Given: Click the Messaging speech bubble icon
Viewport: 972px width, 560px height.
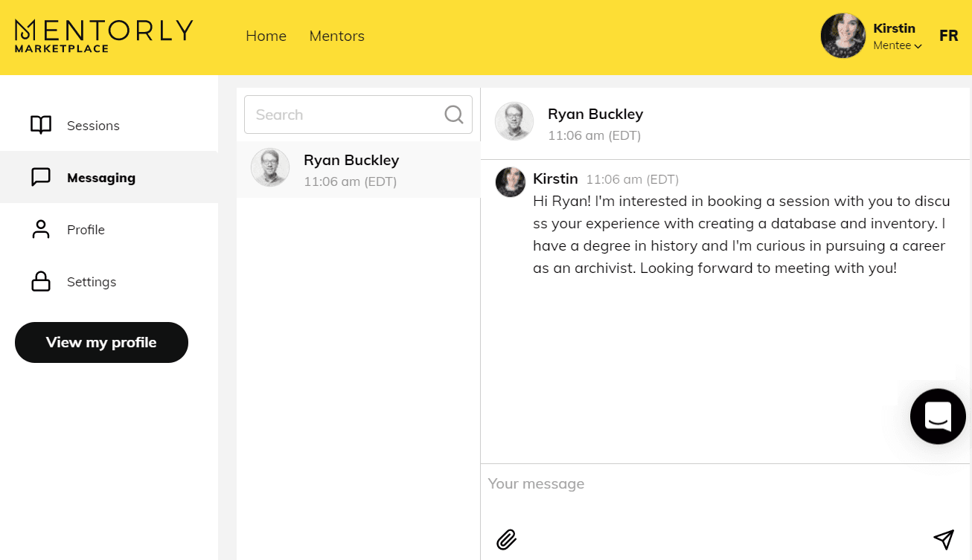Looking at the screenshot, I should click(41, 177).
